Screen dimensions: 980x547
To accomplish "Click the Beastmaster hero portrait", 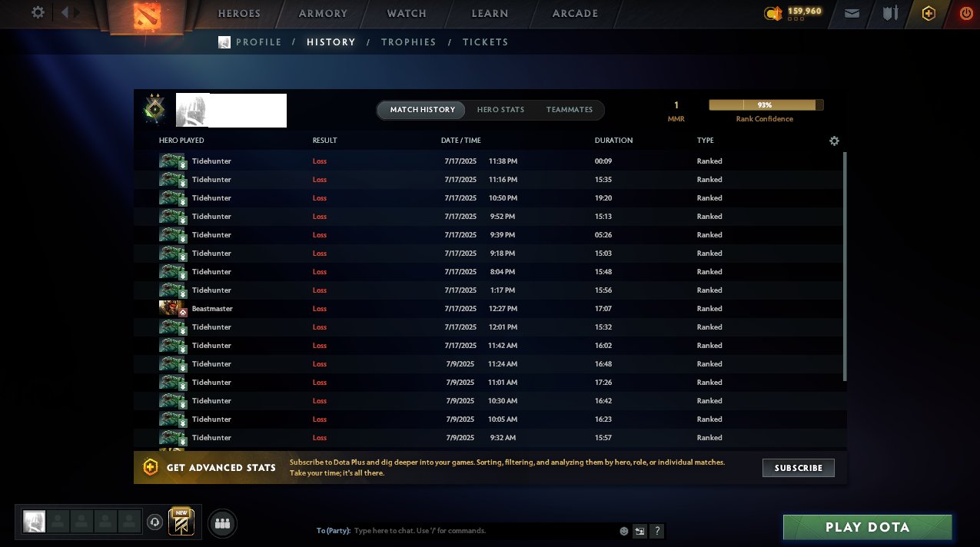I will pos(173,309).
